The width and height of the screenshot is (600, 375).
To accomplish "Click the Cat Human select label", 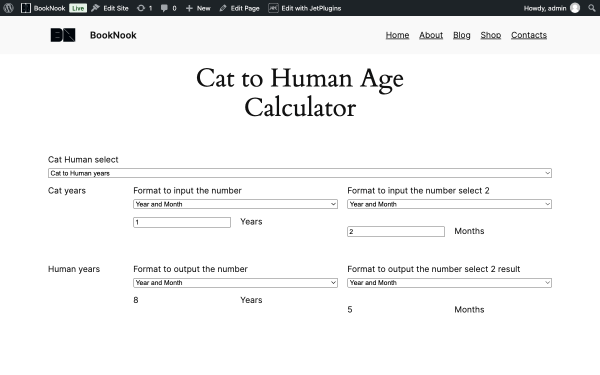I will 83,160.
